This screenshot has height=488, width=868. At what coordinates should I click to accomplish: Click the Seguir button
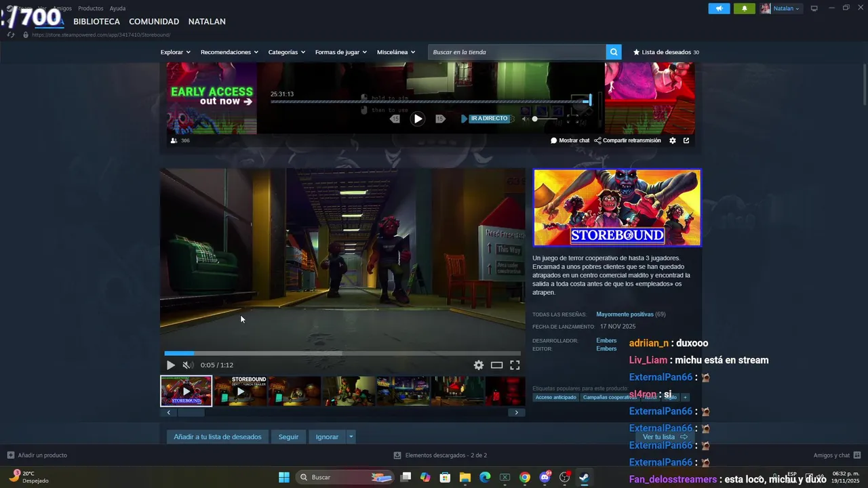tap(288, 436)
